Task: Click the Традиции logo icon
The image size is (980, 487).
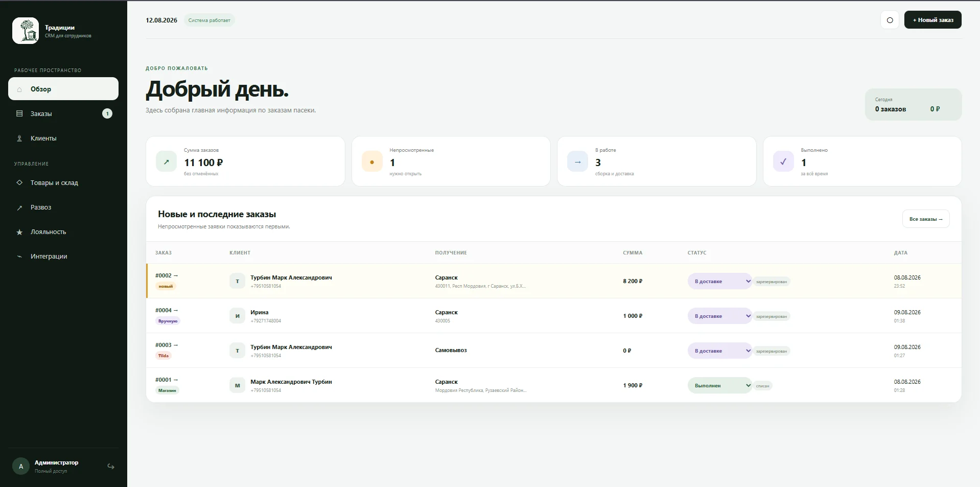Action: click(26, 31)
